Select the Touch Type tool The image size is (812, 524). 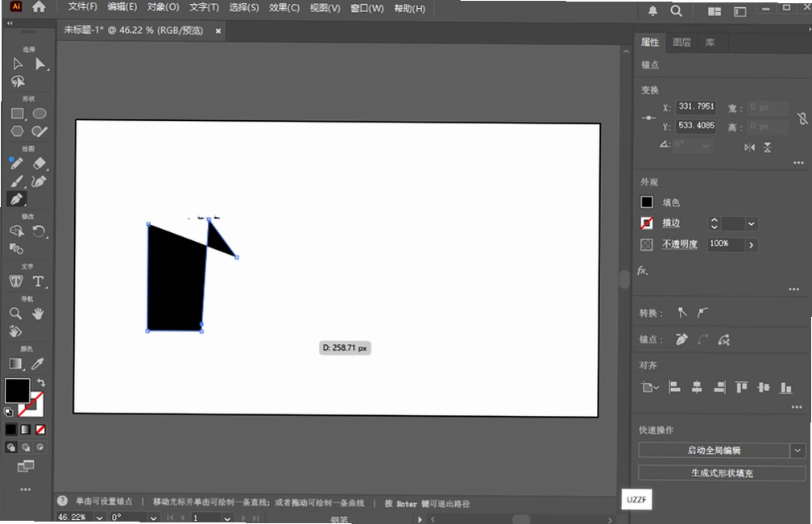[x=16, y=281]
